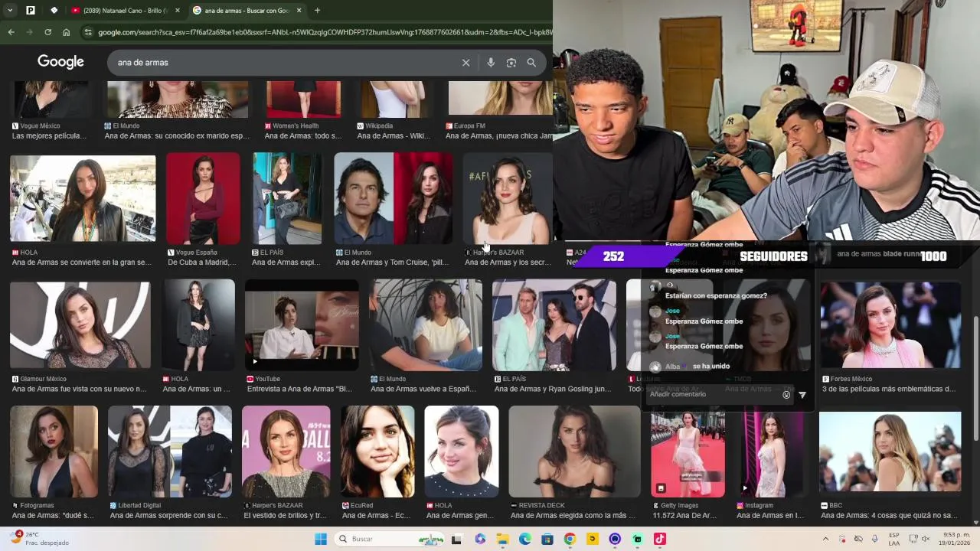The image size is (980, 551).
Task: Click the Google logo
Action: coord(60,62)
